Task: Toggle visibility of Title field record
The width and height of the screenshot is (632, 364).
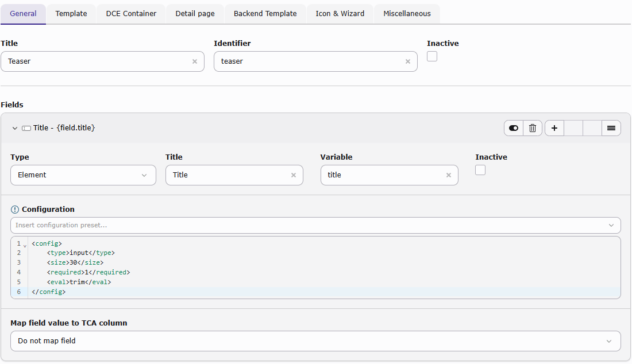Action: click(x=514, y=128)
